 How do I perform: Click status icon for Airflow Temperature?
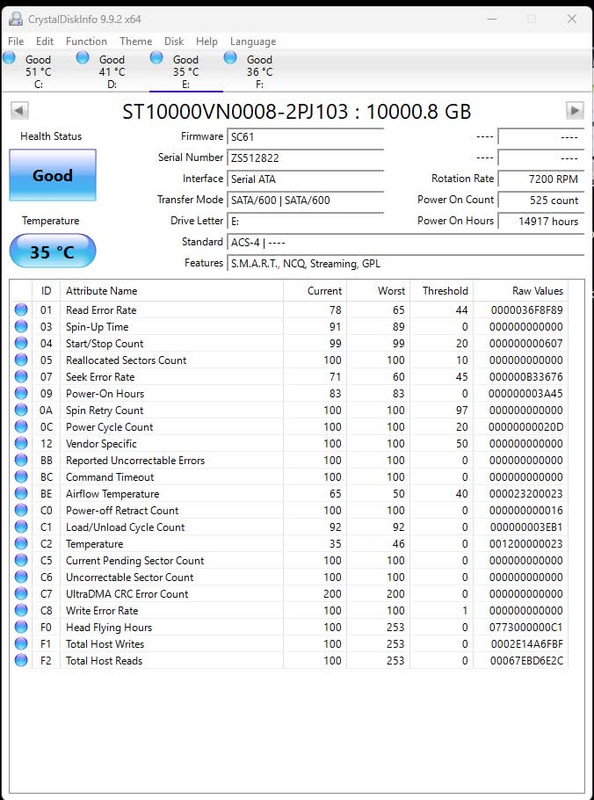coord(21,493)
